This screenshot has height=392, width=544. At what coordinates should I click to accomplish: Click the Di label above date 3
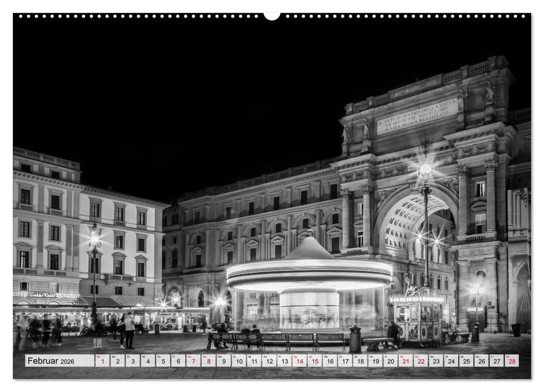tap(128, 357)
